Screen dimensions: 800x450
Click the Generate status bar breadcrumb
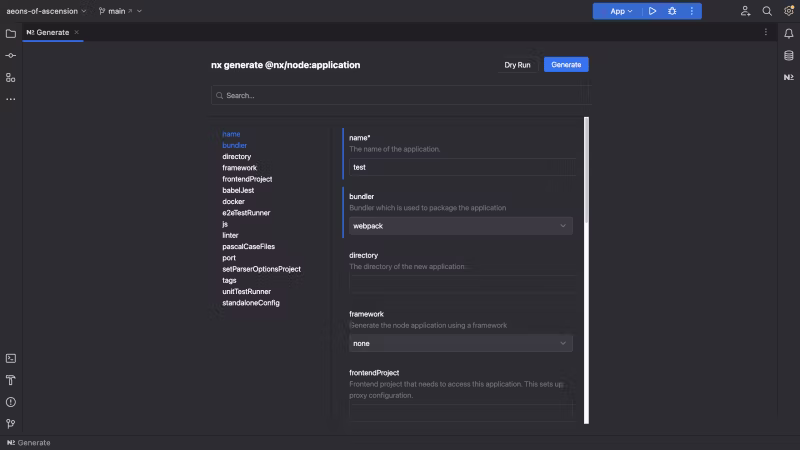click(29, 443)
